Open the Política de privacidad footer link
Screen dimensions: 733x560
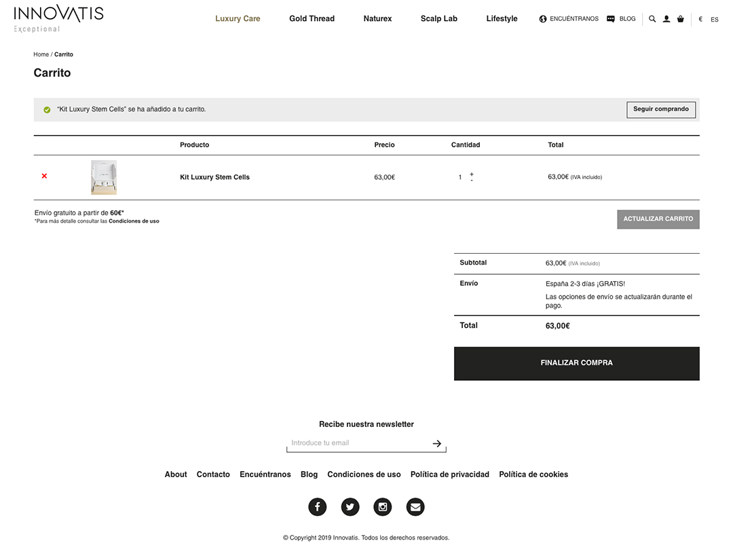pyautogui.click(x=450, y=474)
